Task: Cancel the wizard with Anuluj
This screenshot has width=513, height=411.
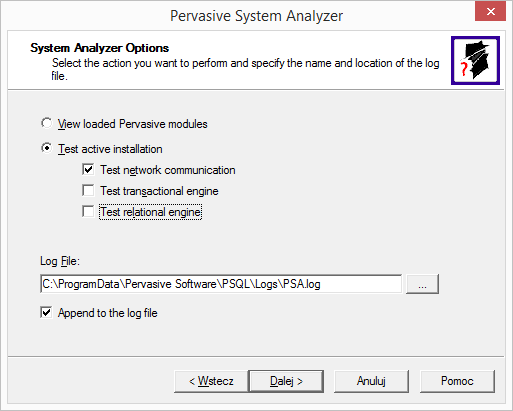Action: point(371,381)
